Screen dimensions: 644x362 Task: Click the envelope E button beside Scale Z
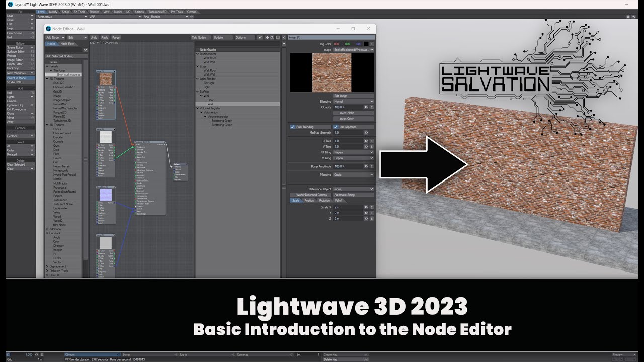click(x=372, y=219)
